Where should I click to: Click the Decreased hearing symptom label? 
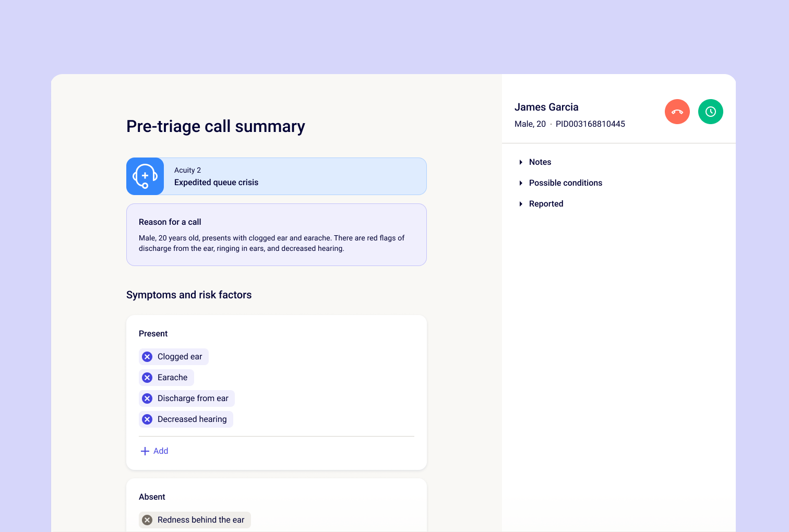pos(192,419)
